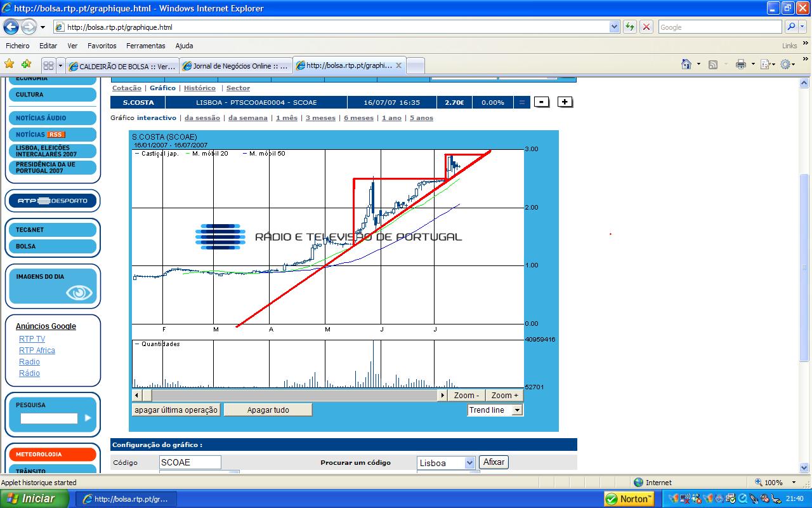812x508 pixels.
Task: Click the Zoom - chart button
Action: click(x=466, y=395)
